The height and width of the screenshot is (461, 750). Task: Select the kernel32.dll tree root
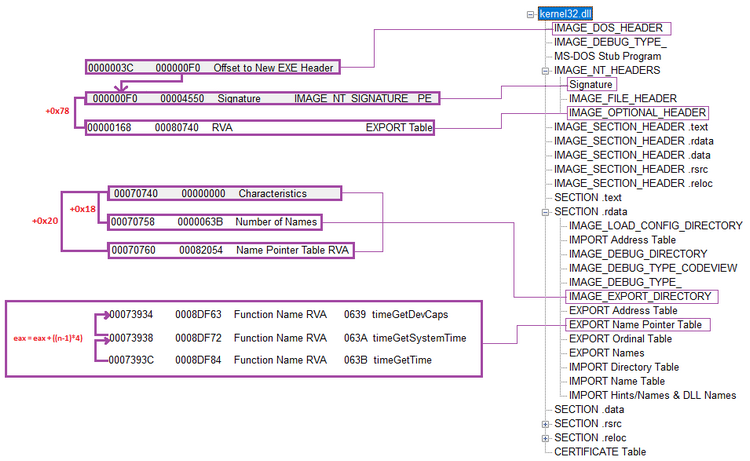tap(565, 14)
